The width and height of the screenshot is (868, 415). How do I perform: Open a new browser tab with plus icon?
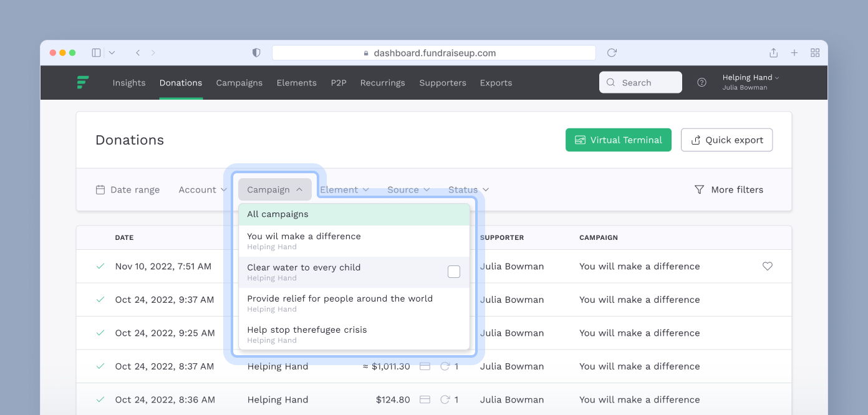coord(794,53)
